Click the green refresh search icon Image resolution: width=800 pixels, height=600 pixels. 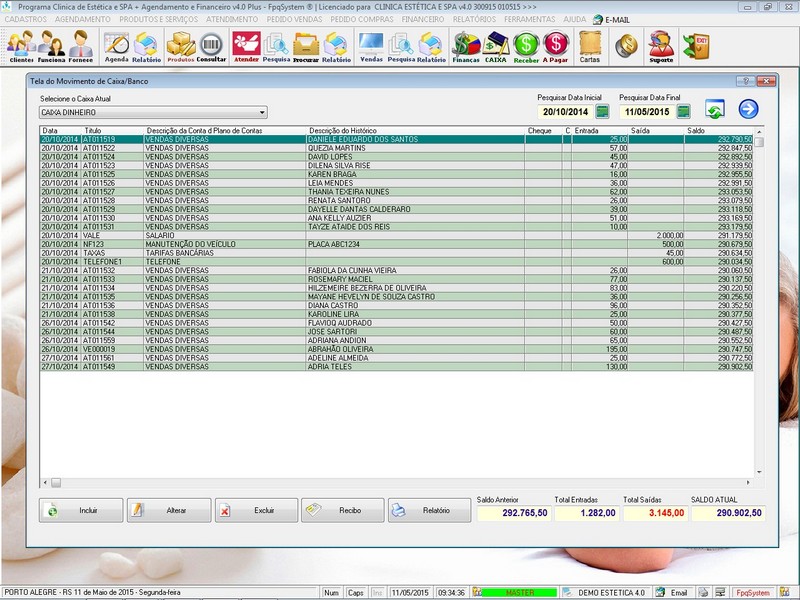[x=715, y=109]
